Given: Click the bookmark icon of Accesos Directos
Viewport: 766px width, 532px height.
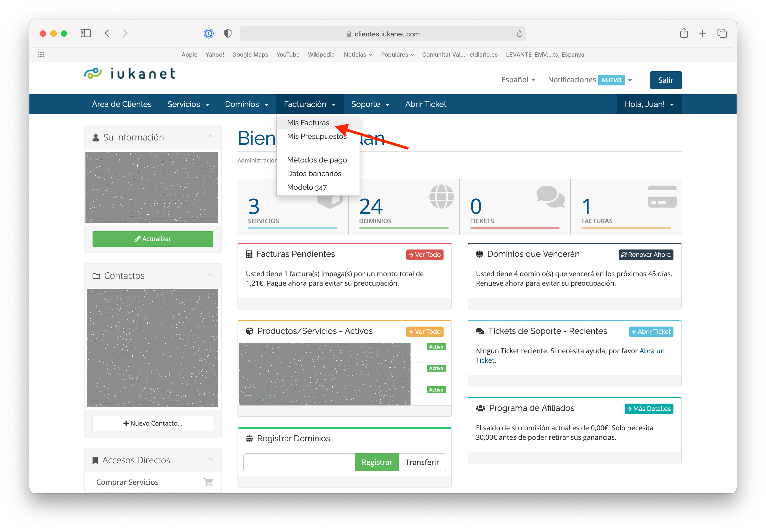Looking at the screenshot, I should coord(95,460).
